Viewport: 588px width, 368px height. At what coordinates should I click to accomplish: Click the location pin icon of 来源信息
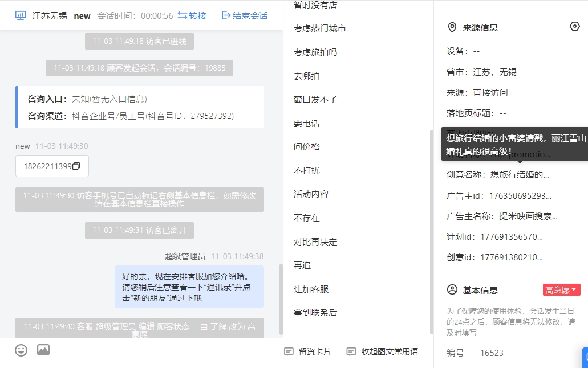tap(452, 27)
